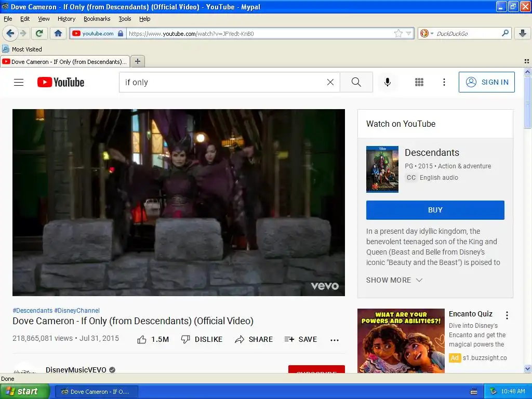Open YouTube settings three-dot menu
Viewport: 532px width, 399px height.
[x=444, y=82]
